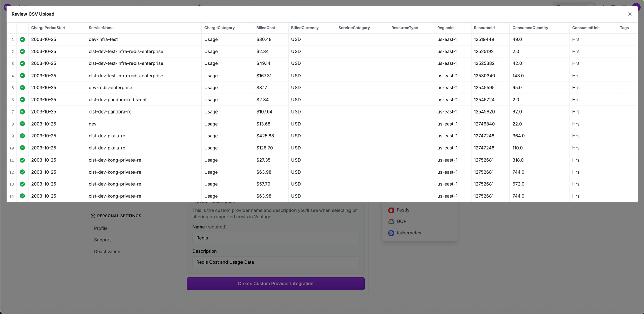Go to the Deactivation settings page

(107, 252)
